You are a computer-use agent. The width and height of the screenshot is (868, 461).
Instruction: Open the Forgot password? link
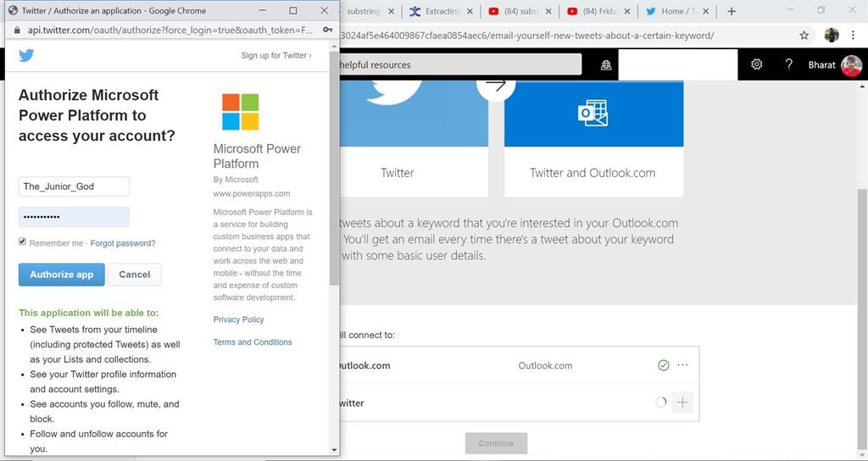[123, 243]
